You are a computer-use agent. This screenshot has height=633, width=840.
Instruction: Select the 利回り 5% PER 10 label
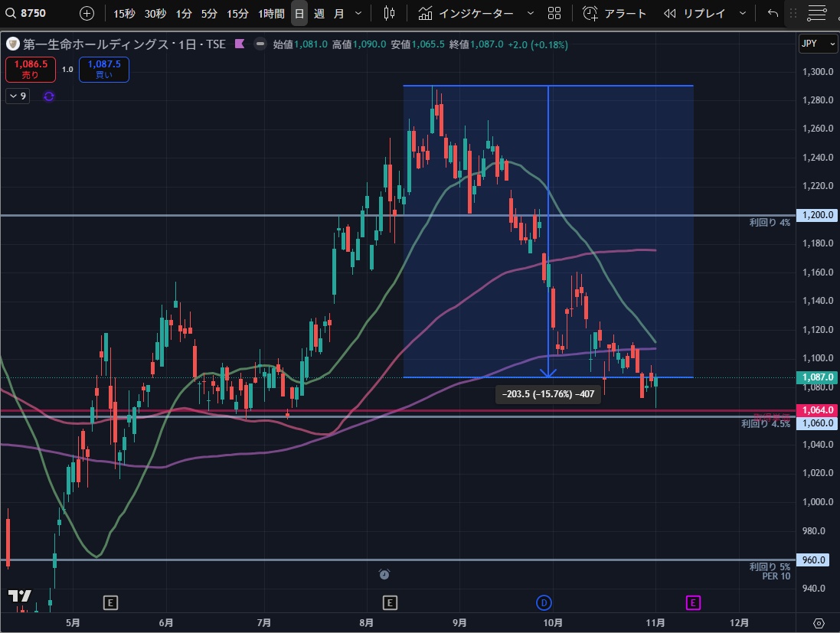[x=770, y=572]
